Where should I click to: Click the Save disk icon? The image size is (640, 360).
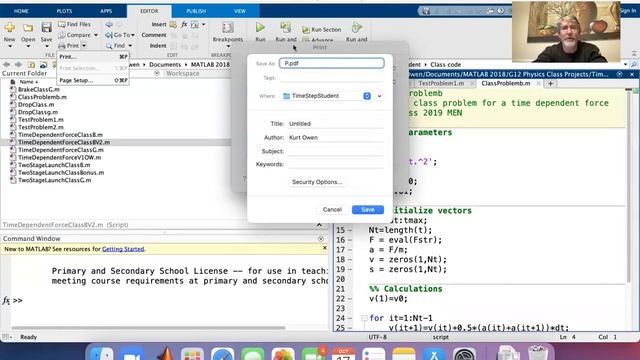coord(46,28)
